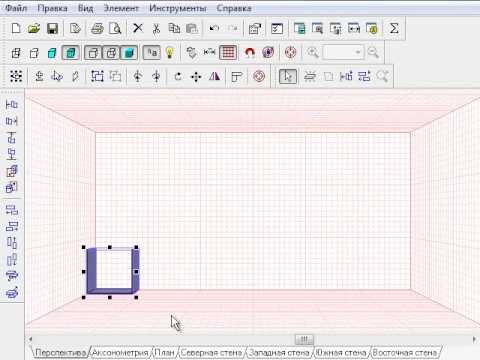Open the Элемент menu
The height and width of the screenshot is (360, 480).
click(x=121, y=8)
